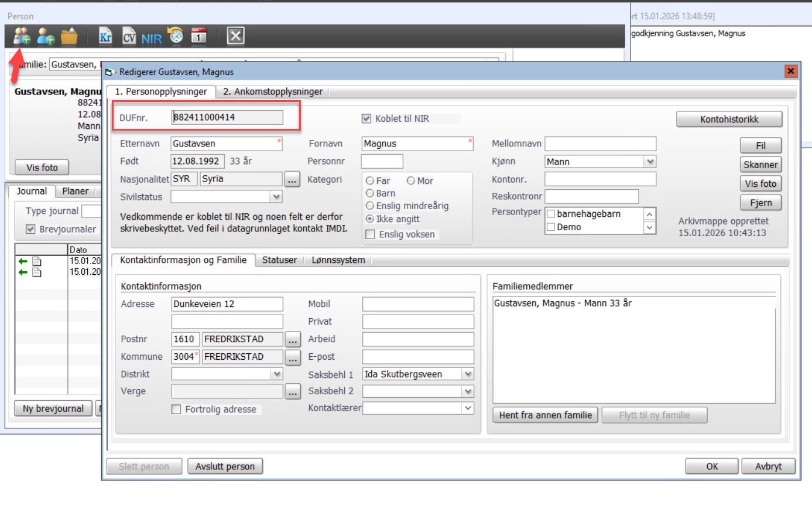Viewport: 812px width, 532px height.
Task: Open the Statuser tab
Action: click(279, 260)
